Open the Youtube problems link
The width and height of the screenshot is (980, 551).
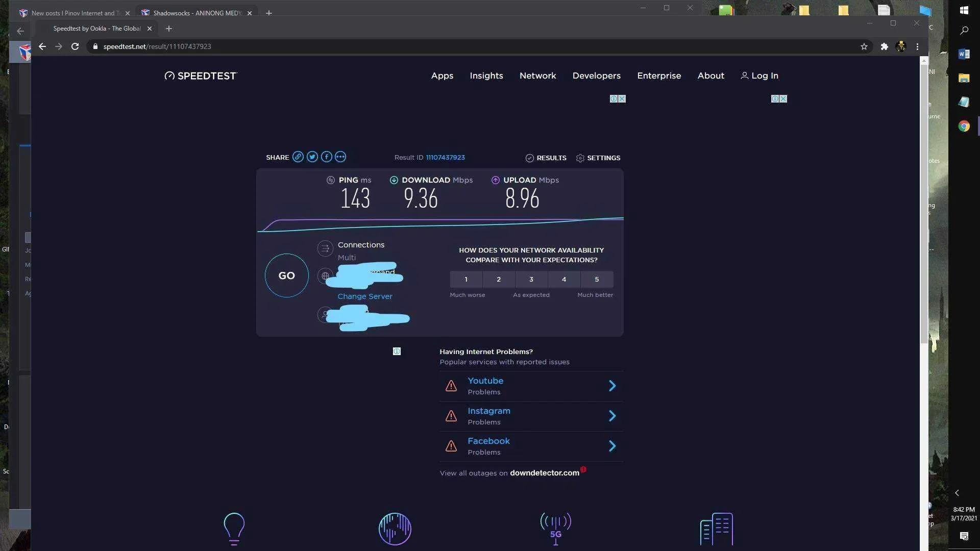(485, 381)
